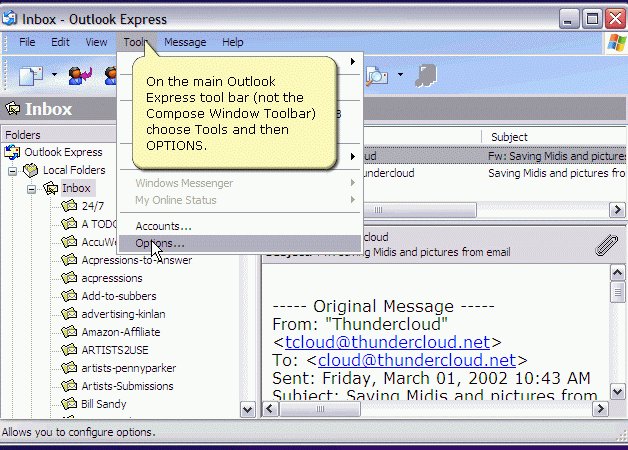Open the Acpressions-to-Answer folder
Image resolution: width=628 pixels, height=450 pixels.
(137, 260)
